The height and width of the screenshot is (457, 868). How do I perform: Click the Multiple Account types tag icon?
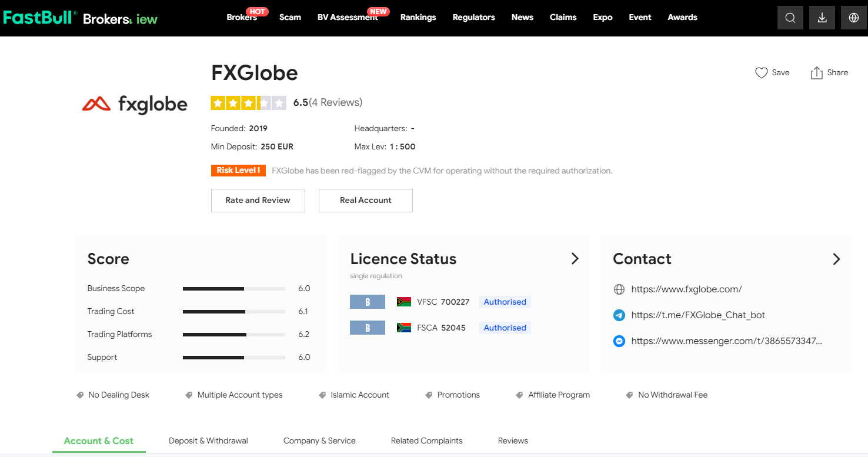(189, 395)
